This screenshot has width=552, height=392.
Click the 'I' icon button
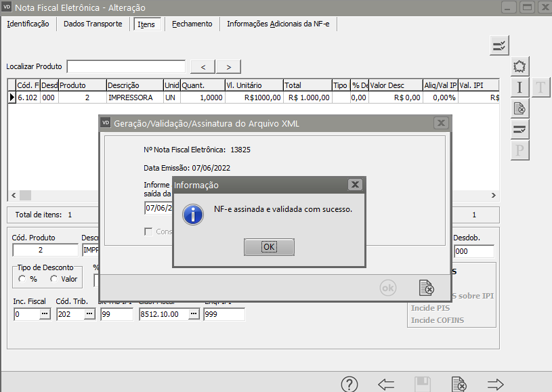(519, 87)
